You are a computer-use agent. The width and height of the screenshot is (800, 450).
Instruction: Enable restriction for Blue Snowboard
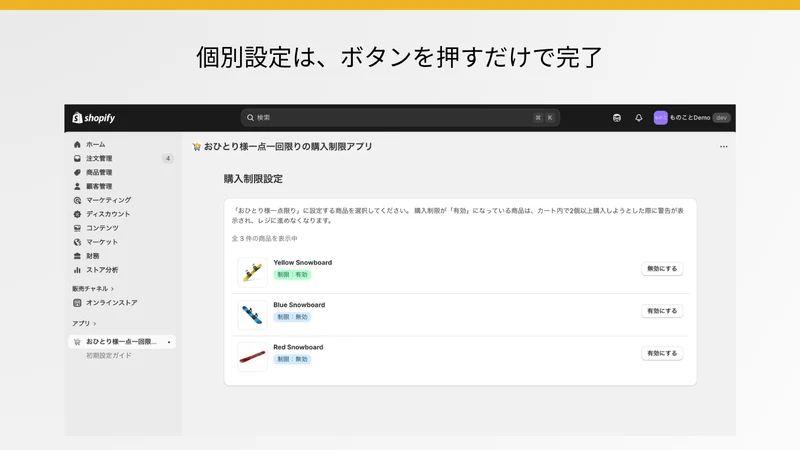click(x=662, y=311)
